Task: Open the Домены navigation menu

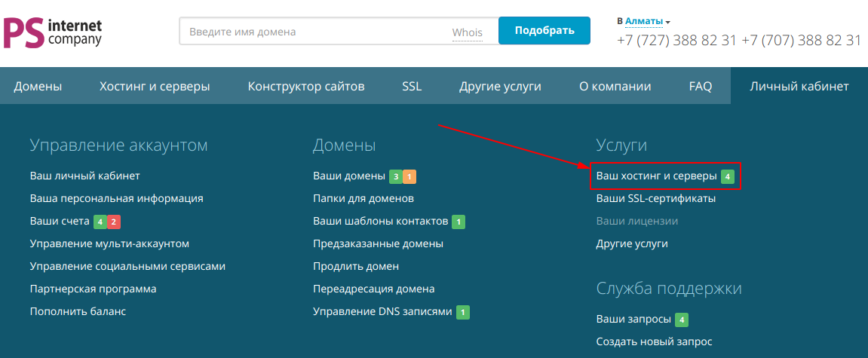Action: tap(38, 87)
